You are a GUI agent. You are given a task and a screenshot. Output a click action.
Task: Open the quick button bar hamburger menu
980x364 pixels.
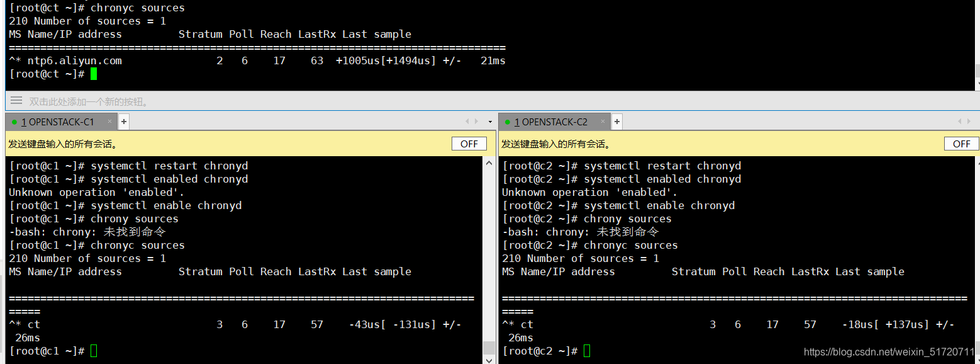16,101
